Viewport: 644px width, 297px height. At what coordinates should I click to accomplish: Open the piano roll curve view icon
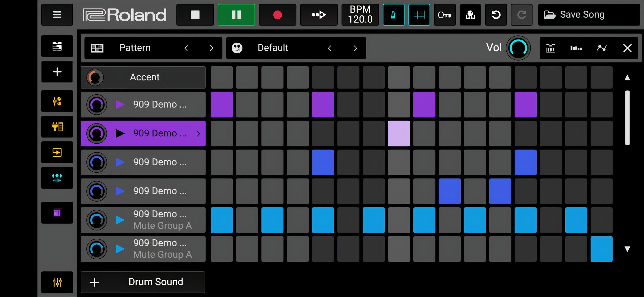[602, 48]
